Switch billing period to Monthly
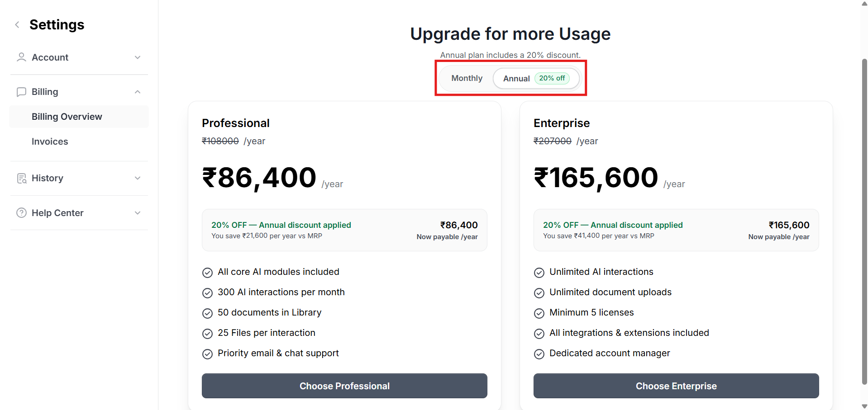Image resolution: width=868 pixels, height=410 pixels. (467, 78)
